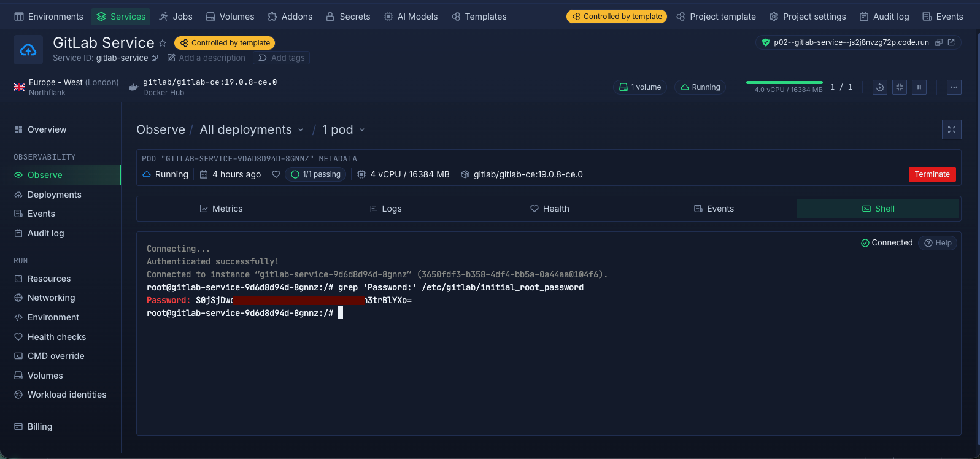Viewport: 980px width, 459px height.
Task: Click the scale service icon button
Action: [x=900, y=87]
